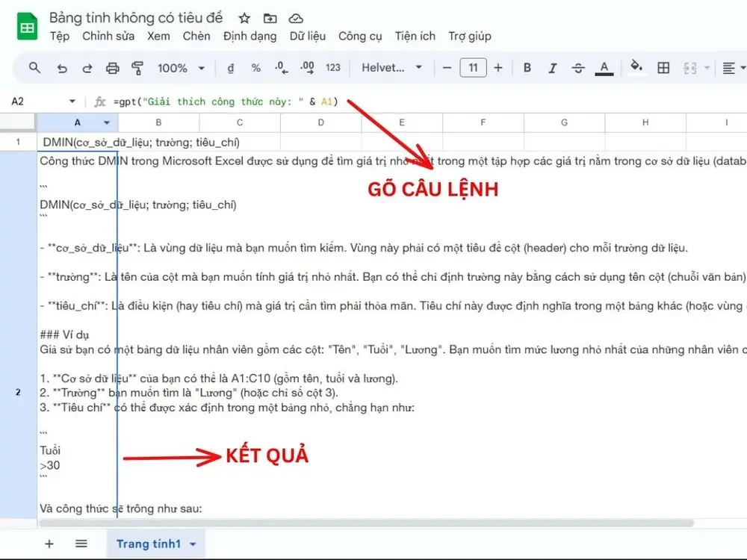Image resolution: width=747 pixels, height=560 pixels.
Task: Open the search menus magnifier
Action: click(x=34, y=68)
